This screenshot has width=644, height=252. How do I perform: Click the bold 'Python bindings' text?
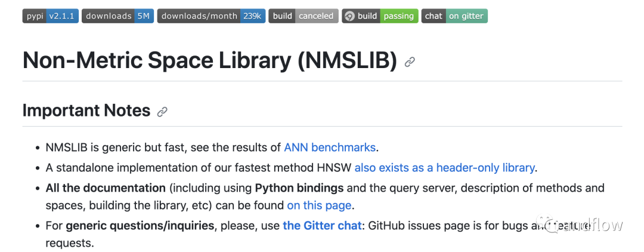tap(299, 188)
